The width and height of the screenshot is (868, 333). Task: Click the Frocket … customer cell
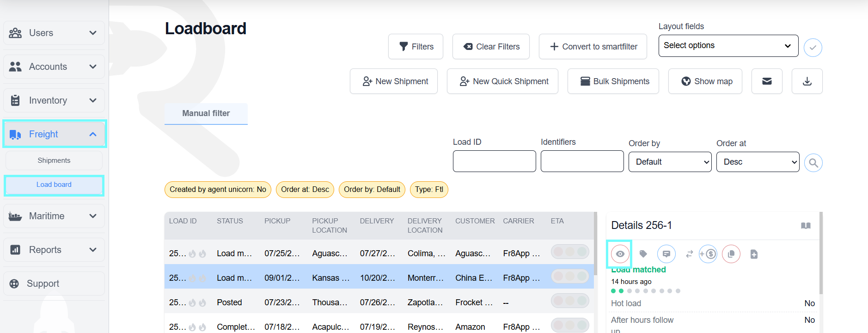(474, 302)
